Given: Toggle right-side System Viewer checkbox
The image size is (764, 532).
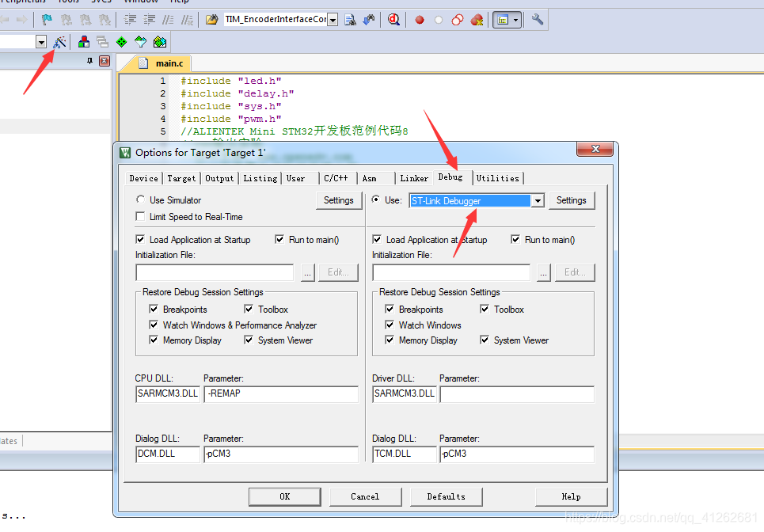Looking at the screenshot, I should click(x=485, y=340).
